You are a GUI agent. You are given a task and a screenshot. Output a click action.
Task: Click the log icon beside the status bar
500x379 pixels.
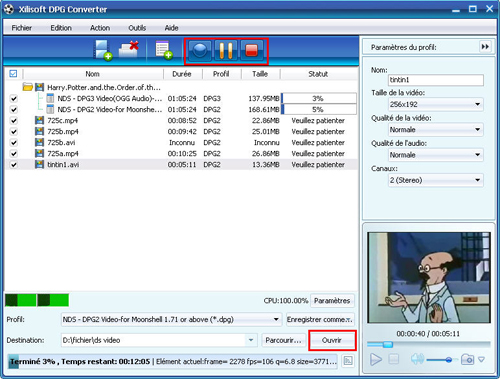[348, 361]
